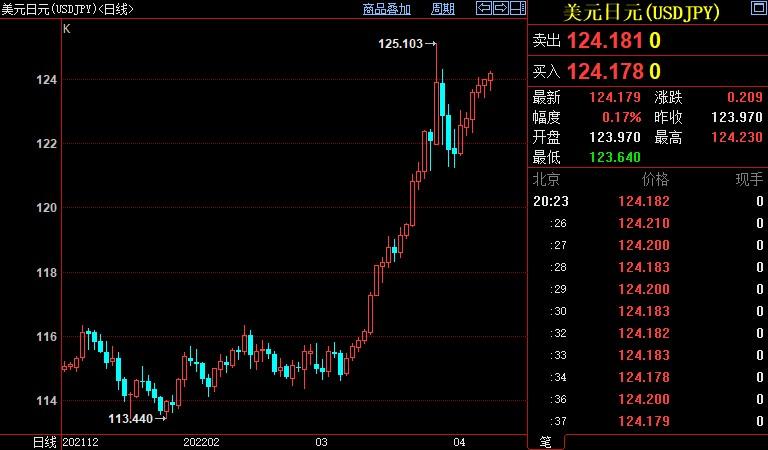Select the 笔 tick tab below the trades list
768x450 pixels.
point(546,441)
